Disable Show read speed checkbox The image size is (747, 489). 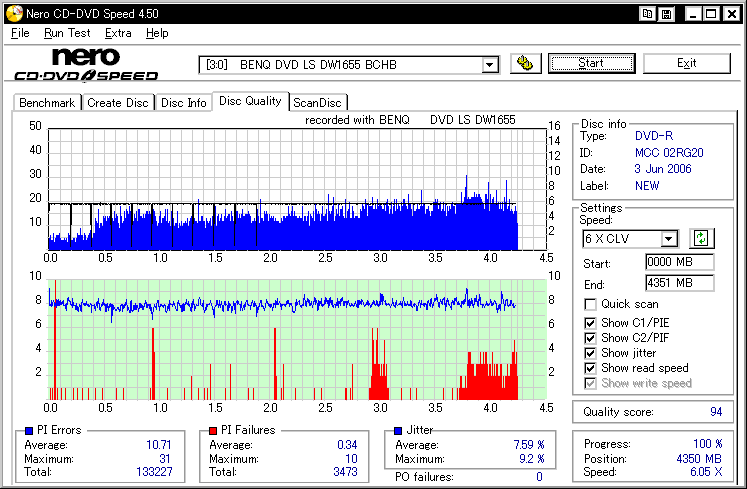[x=590, y=368]
